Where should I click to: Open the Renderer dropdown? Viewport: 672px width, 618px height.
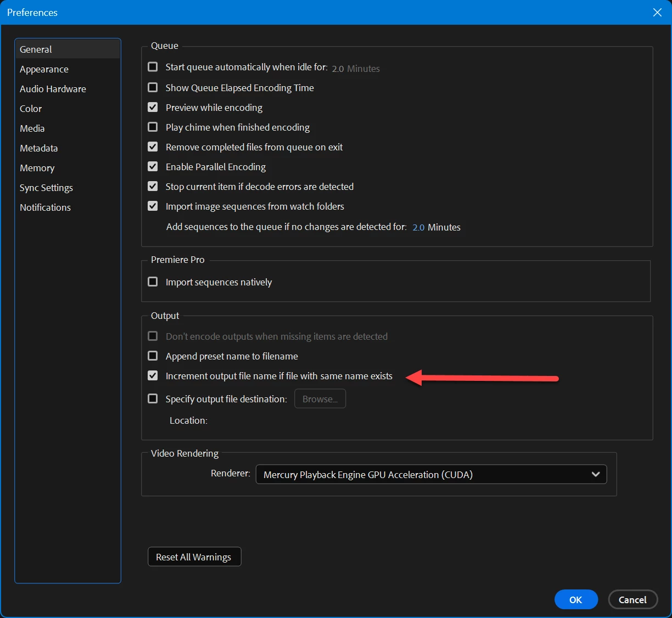click(431, 474)
